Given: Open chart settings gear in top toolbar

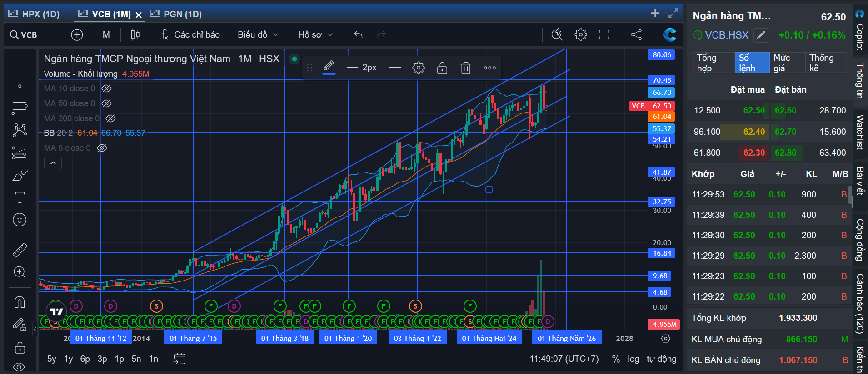Looking at the screenshot, I should (581, 34).
